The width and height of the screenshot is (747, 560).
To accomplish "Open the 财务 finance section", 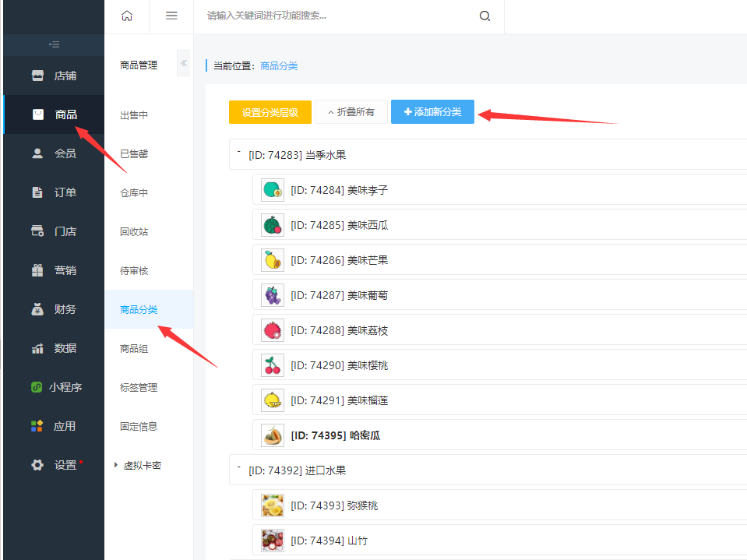I will coord(54,309).
